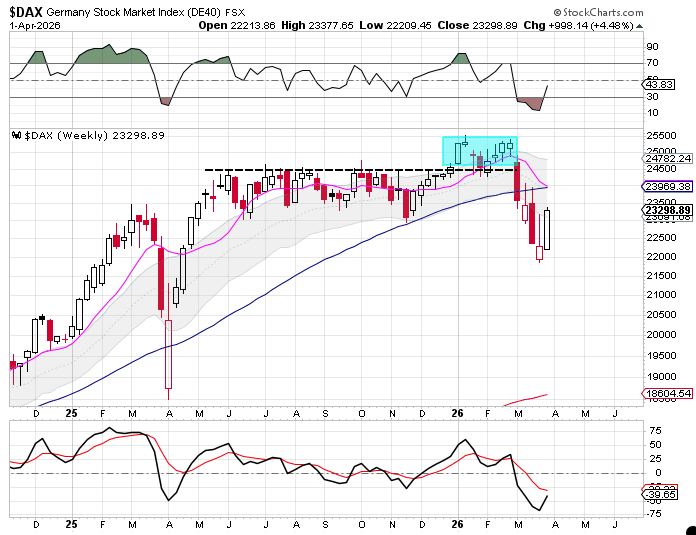Viewport: 696px width, 535px height.
Task: Click the cyan highlighted breakout box
Action: click(480, 151)
